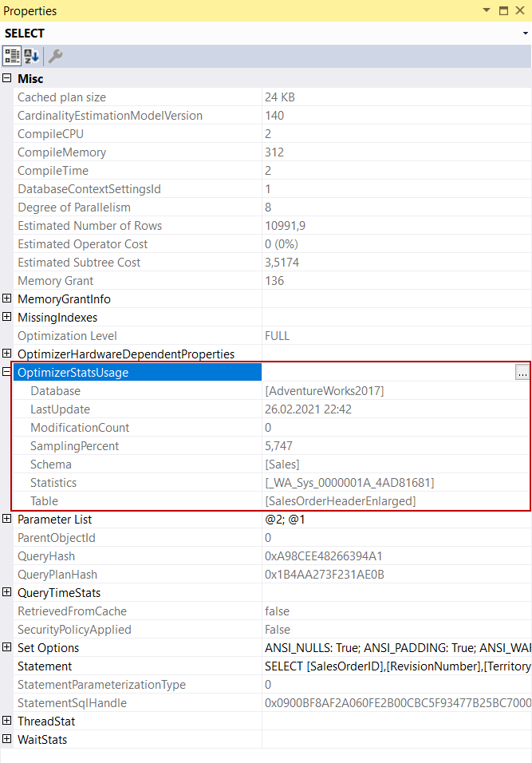Expand the WaitStats node
The height and width of the screenshot is (763, 532).
coord(7,739)
